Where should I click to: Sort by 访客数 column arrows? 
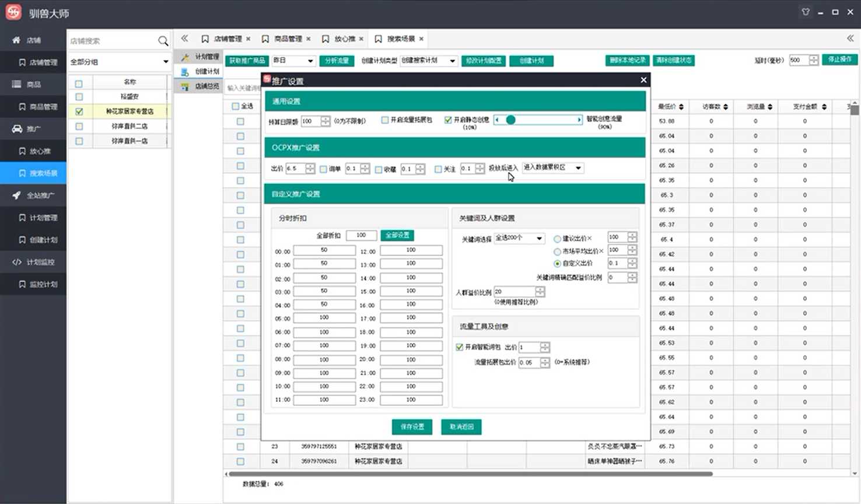(x=725, y=107)
